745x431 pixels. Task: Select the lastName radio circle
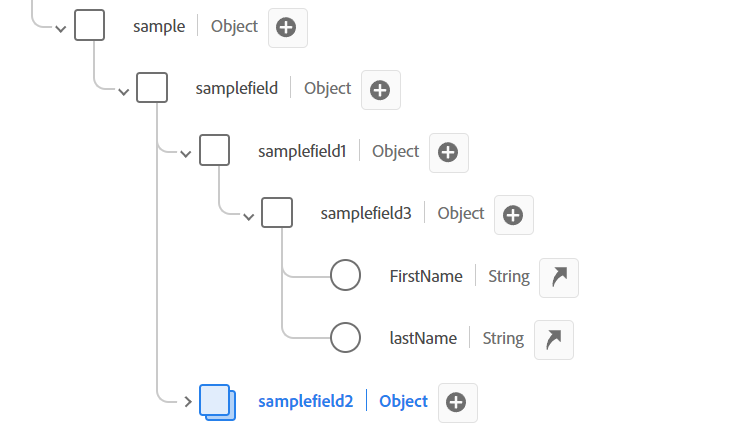click(x=345, y=337)
